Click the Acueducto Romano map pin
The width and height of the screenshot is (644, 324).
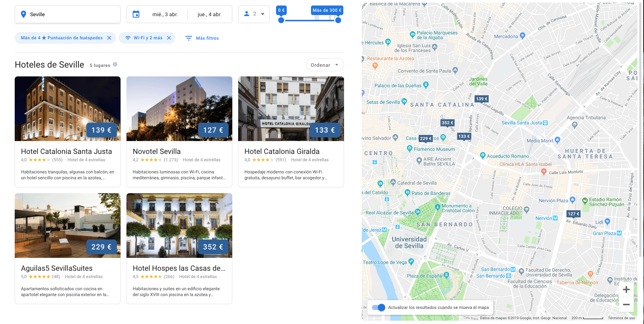pos(483,155)
